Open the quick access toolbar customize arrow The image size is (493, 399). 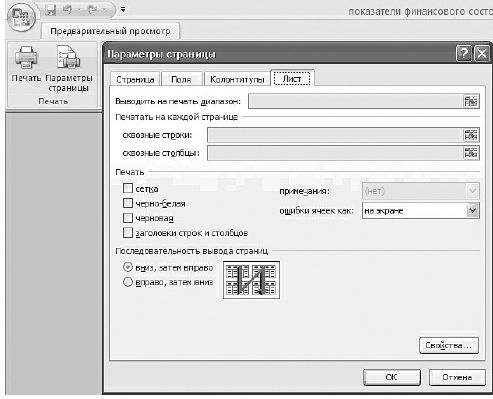tap(123, 10)
